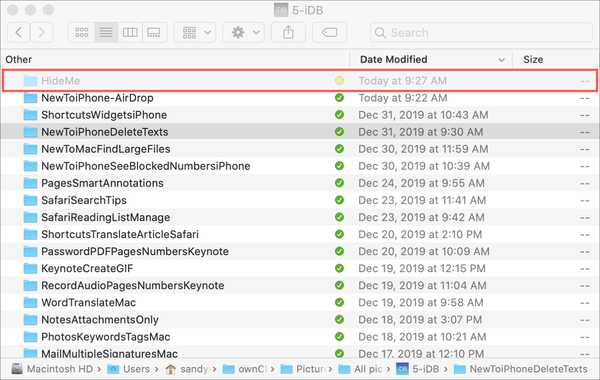Switch to icon view in the toolbar
Viewport: 600px width, 380px height.
[81, 33]
